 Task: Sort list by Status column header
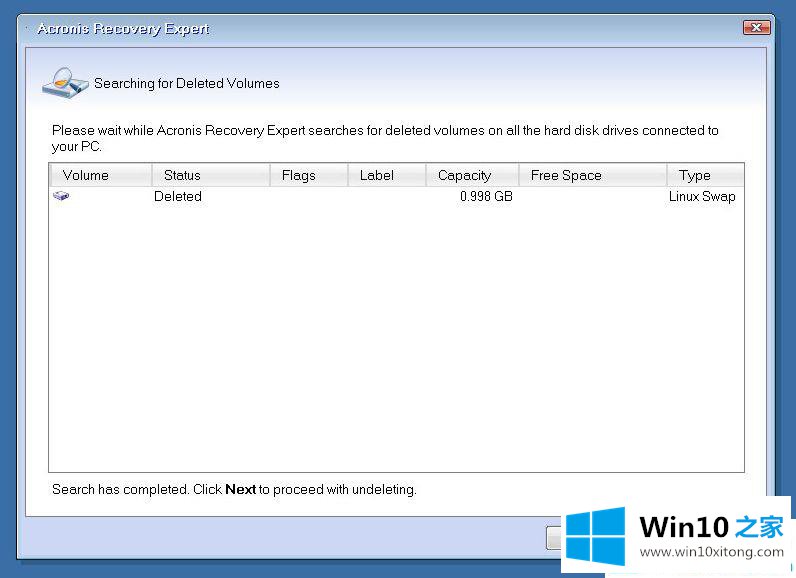[211, 175]
